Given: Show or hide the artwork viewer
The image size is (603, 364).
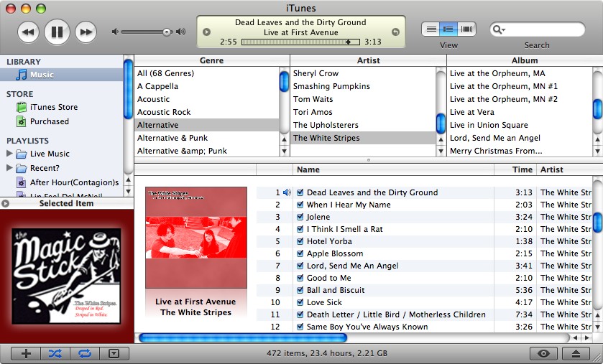Looking at the screenshot, I should click(114, 353).
